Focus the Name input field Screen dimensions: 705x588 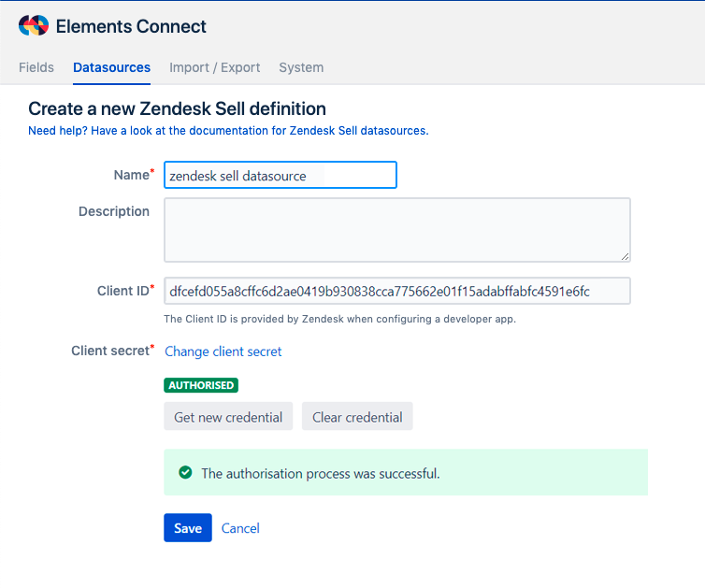tap(280, 176)
